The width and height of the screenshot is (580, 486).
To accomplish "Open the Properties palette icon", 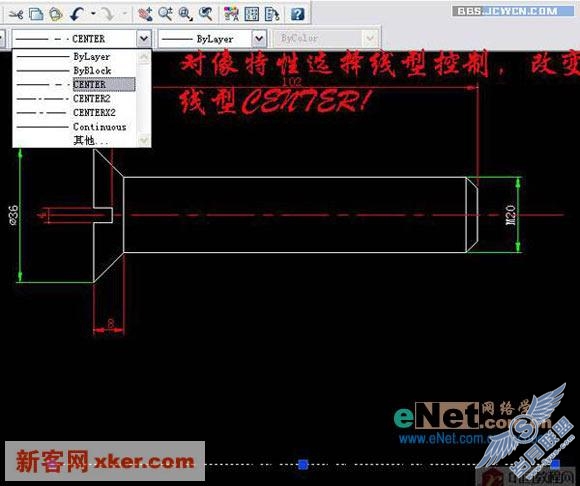I will point(231,14).
